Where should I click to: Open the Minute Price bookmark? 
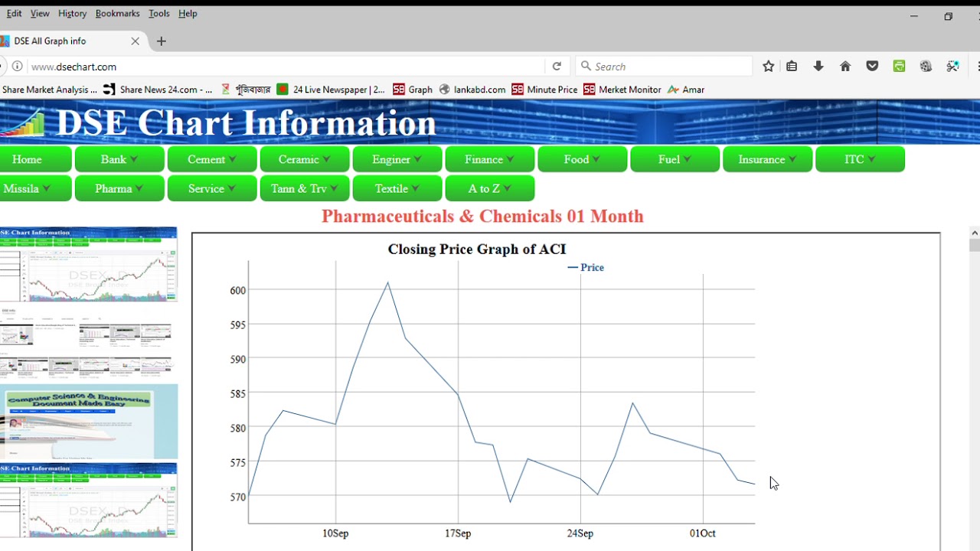pos(544,90)
